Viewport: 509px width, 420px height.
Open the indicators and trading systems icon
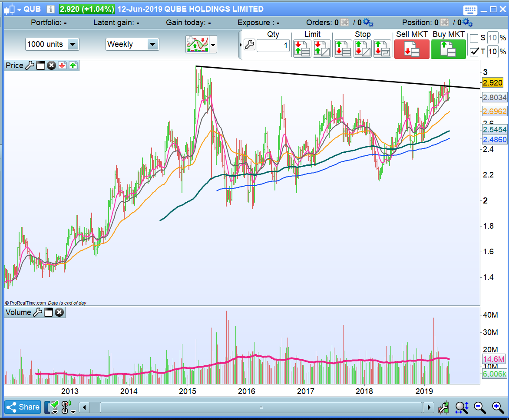point(197,44)
